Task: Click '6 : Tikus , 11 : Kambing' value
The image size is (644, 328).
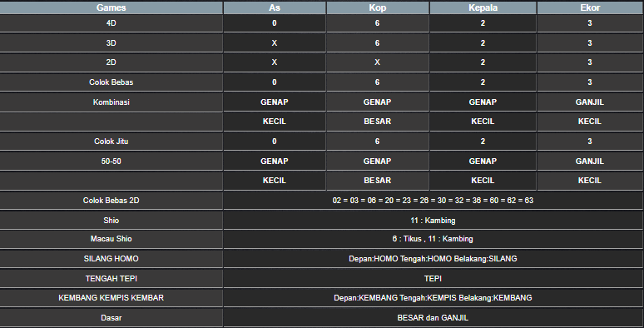Action: pyautogui.click(x=433, y=238)
